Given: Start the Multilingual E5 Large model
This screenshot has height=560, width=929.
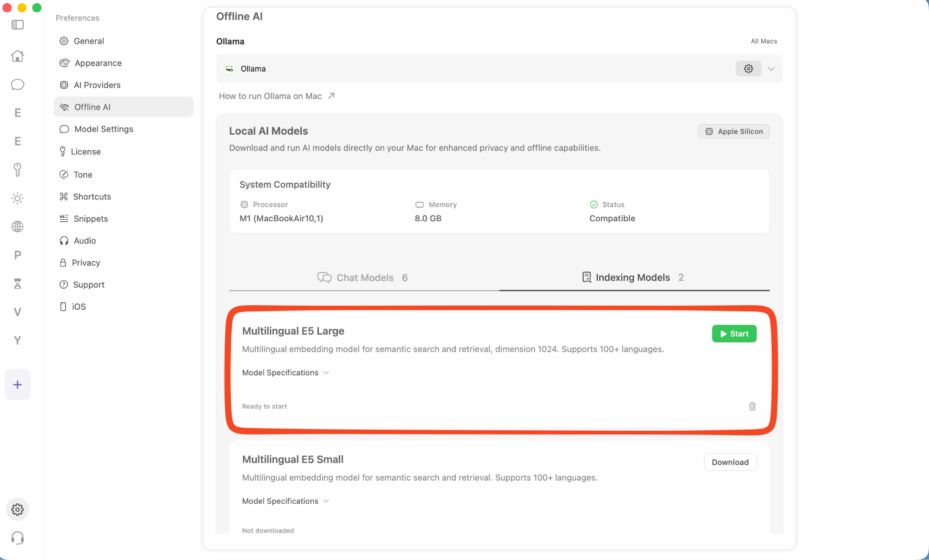Looking at the screenshot, I should (733, 333).
